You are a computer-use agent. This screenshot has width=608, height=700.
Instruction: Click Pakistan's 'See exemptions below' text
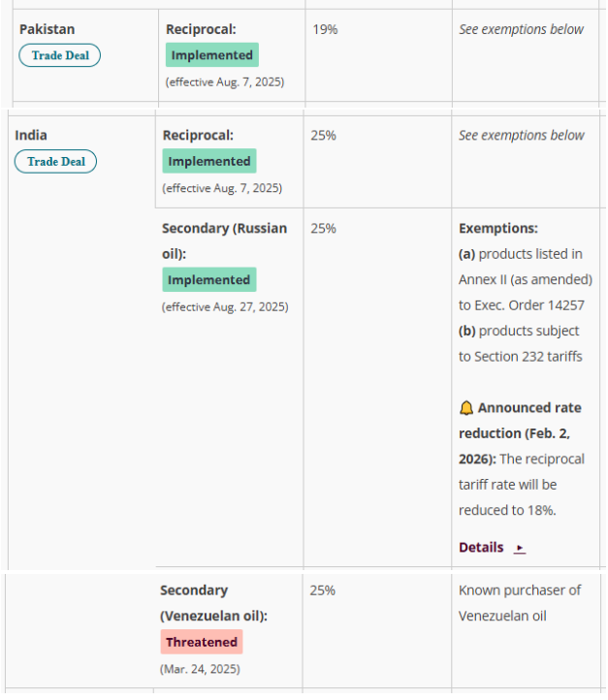click(521, 29)
